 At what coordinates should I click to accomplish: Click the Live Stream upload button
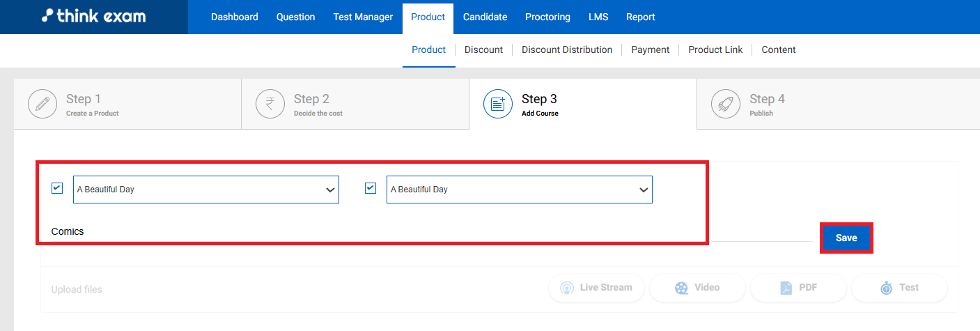597,288
